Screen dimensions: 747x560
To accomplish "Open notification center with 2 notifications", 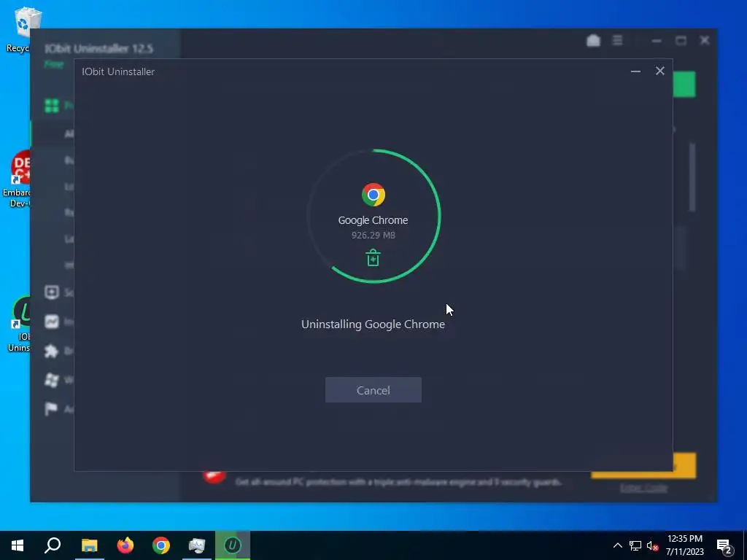I will pyautogui.click(x=724, y=546).
